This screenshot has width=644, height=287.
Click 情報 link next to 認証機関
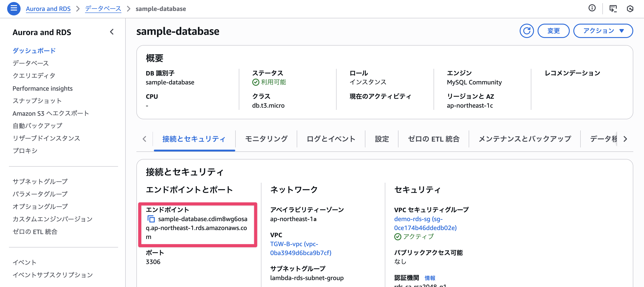pyautogui.click(x=430, y=278)
